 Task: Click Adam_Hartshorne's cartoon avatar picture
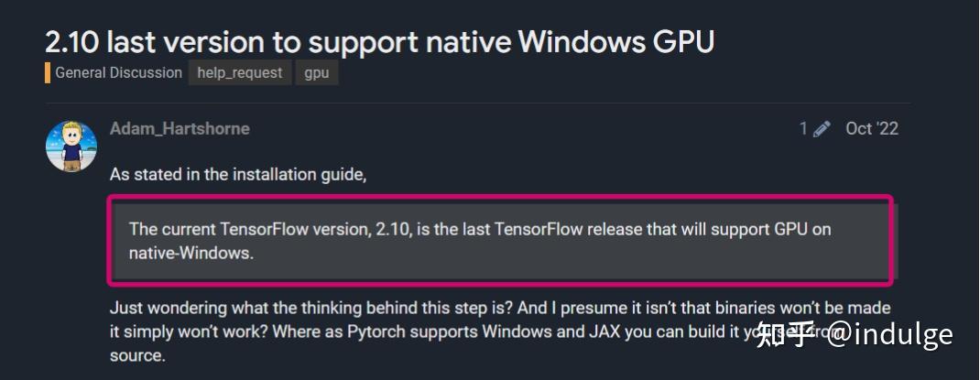pyautogui.click(x=71, y=147)
